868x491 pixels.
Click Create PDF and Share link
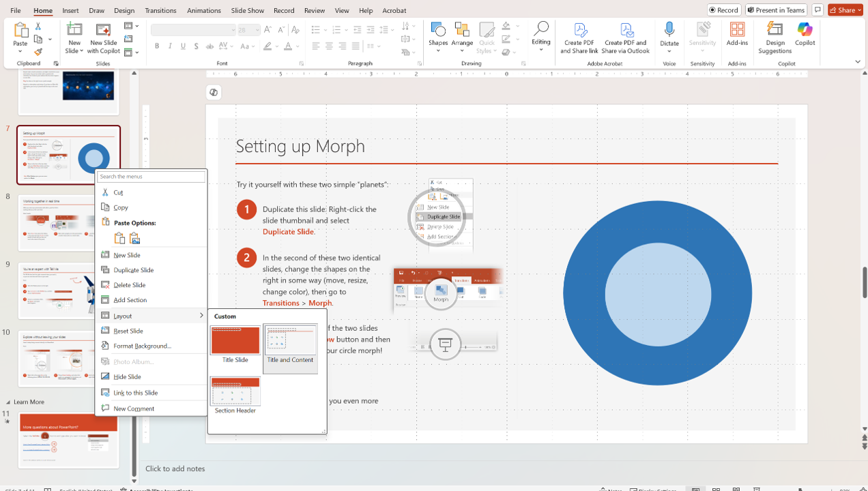579,30
